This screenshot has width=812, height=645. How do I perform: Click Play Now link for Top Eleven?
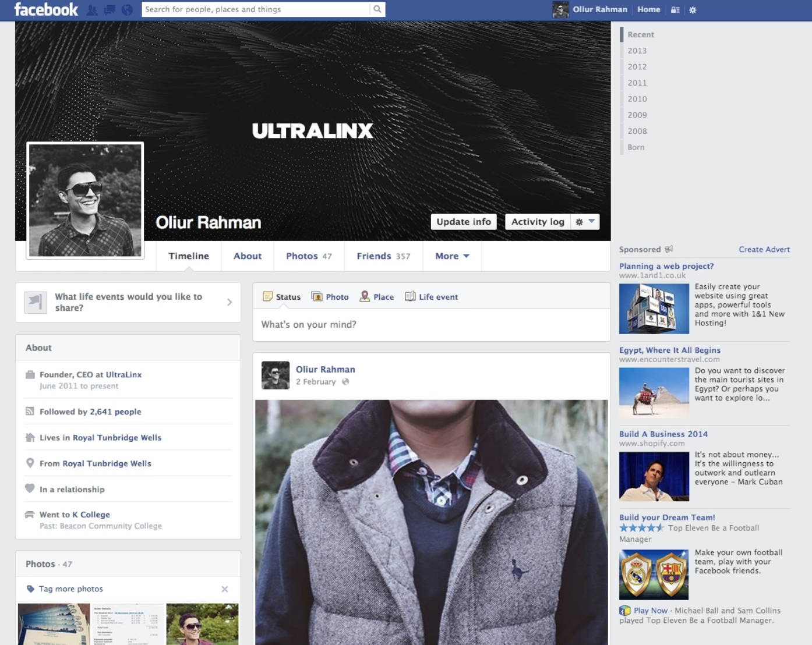pyautogui.click(x=651, y=611)
